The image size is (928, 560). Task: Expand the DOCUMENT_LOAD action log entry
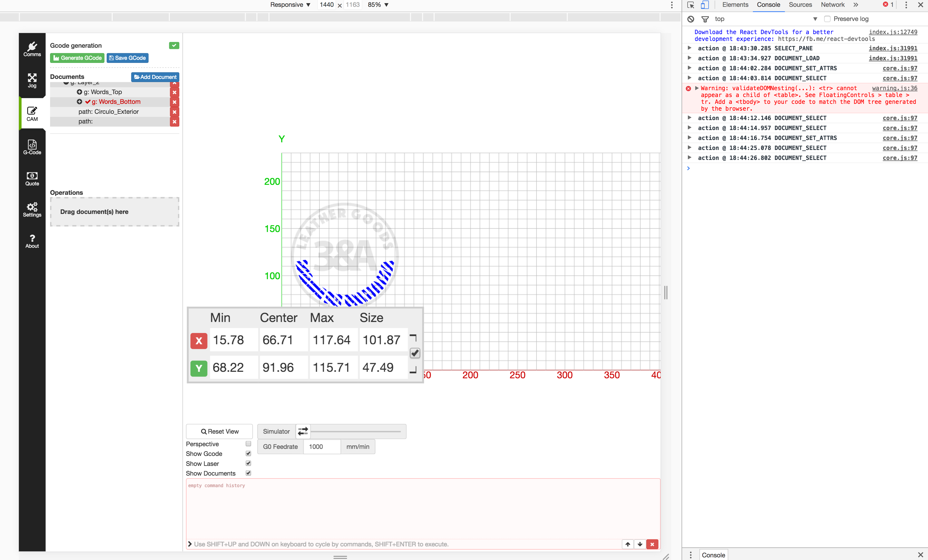pyautogui.click(x=689, y=58)
